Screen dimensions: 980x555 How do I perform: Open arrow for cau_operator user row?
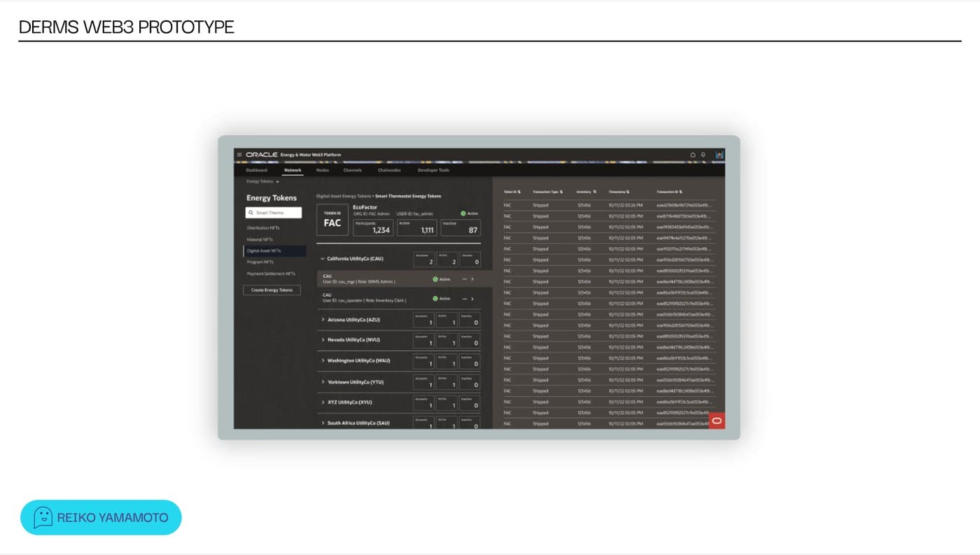(472, 299)
